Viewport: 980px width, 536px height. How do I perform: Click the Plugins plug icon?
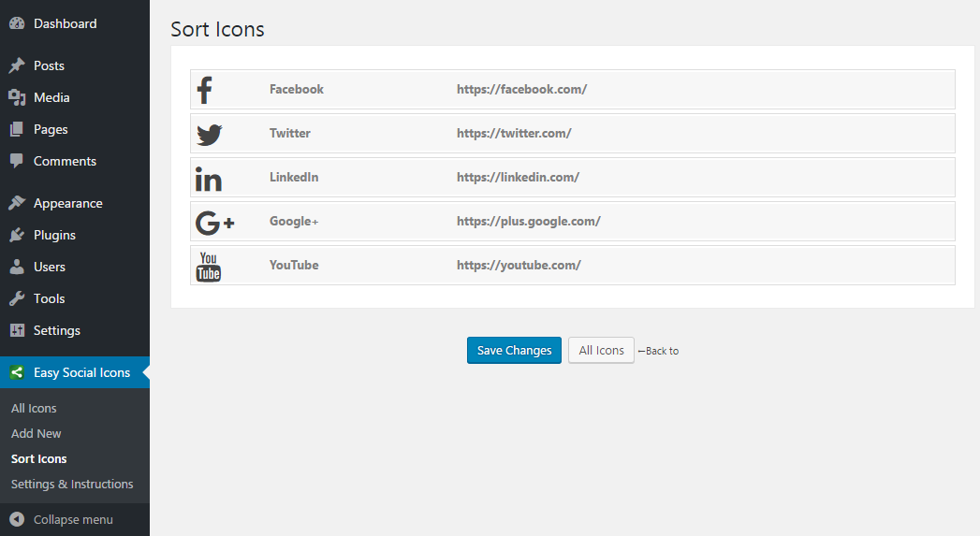[x=17, y=235]
